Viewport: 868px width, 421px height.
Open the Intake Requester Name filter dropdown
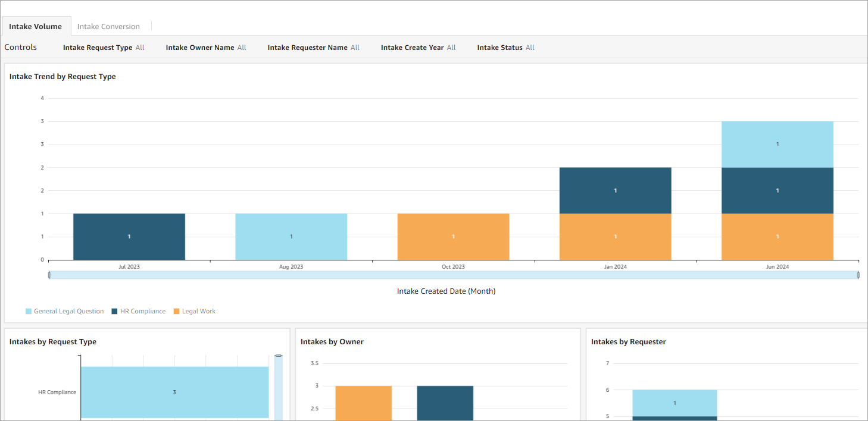[x=313, y=47]
